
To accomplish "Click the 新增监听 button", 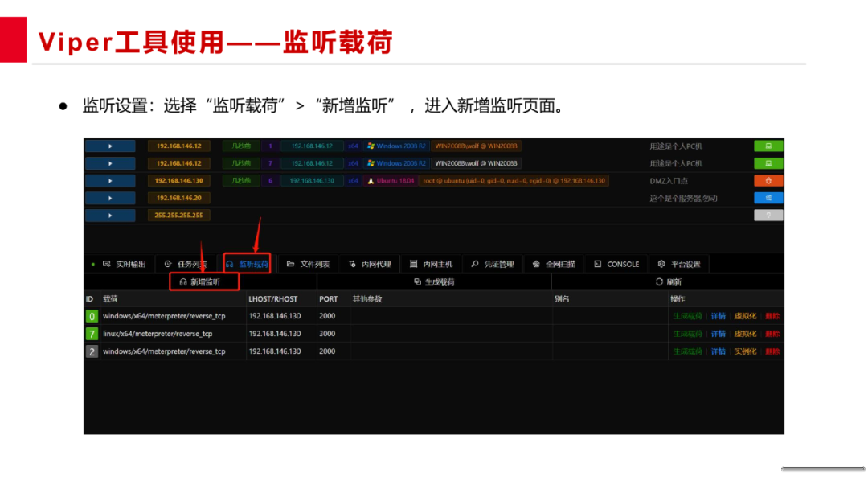I will coord(200,281).
